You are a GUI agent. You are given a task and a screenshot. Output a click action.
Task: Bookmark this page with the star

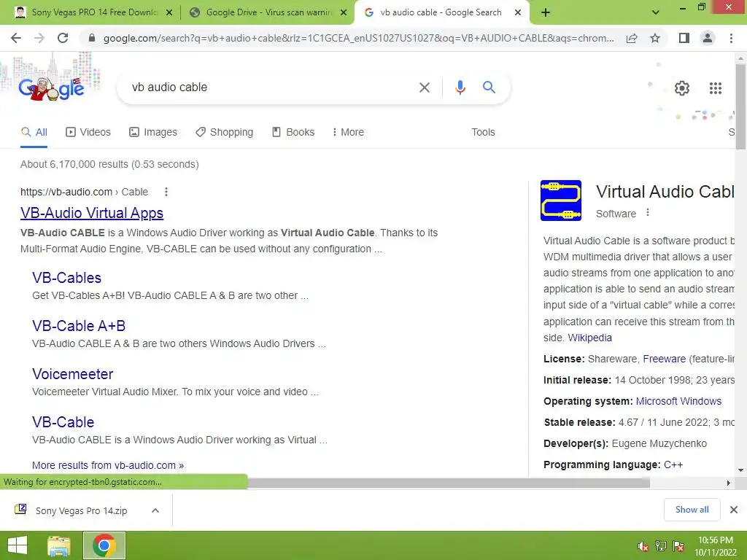[655, 38]
